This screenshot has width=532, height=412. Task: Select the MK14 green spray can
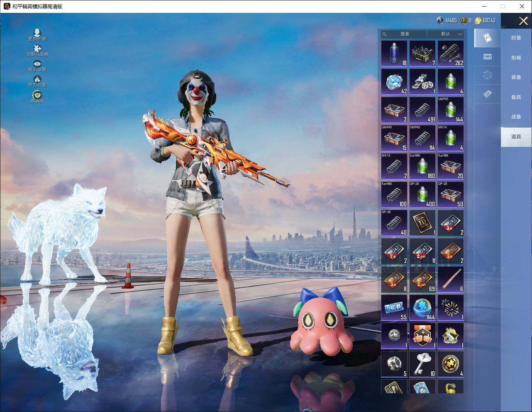click(x=451, y=138)
